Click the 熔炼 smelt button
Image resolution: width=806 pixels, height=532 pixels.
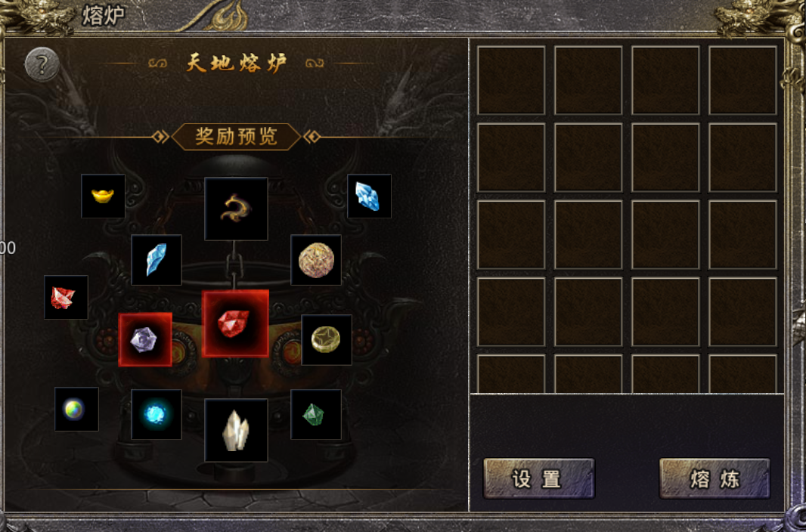coord(715,478)
